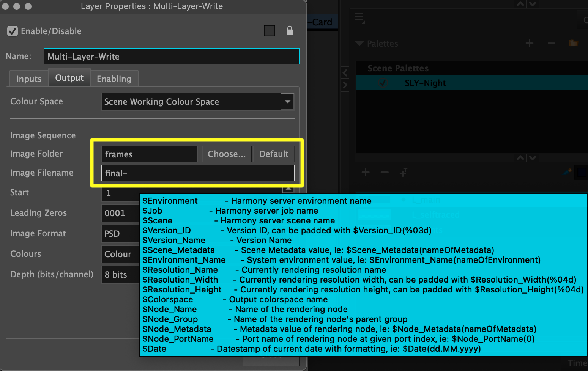588x371 pixels.
Task: Switch to the Enabling tab
Action: click(114, 79)
